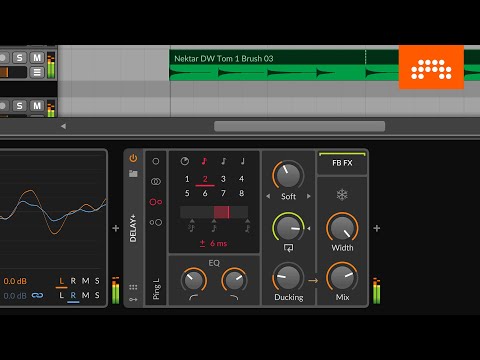
Task: Click the left scroll arrow in arranger
Action: [x=63, y=126]
